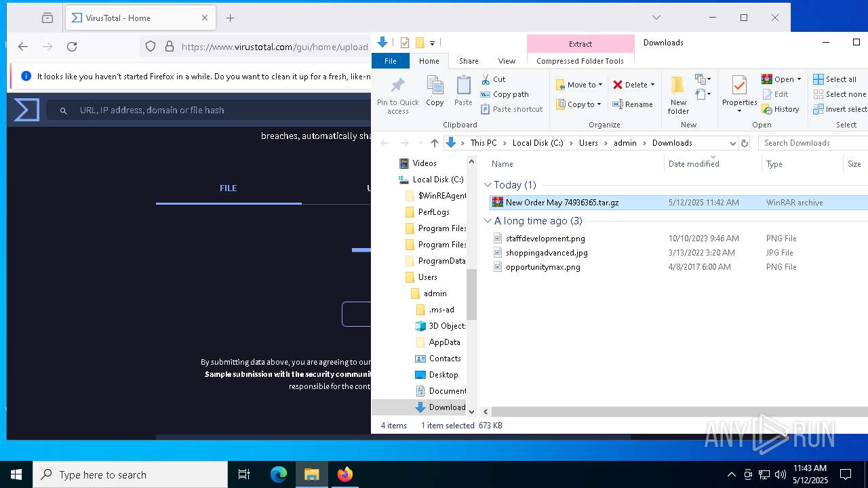
Task: Click Select all in ribbon
Action: [835, 79]
